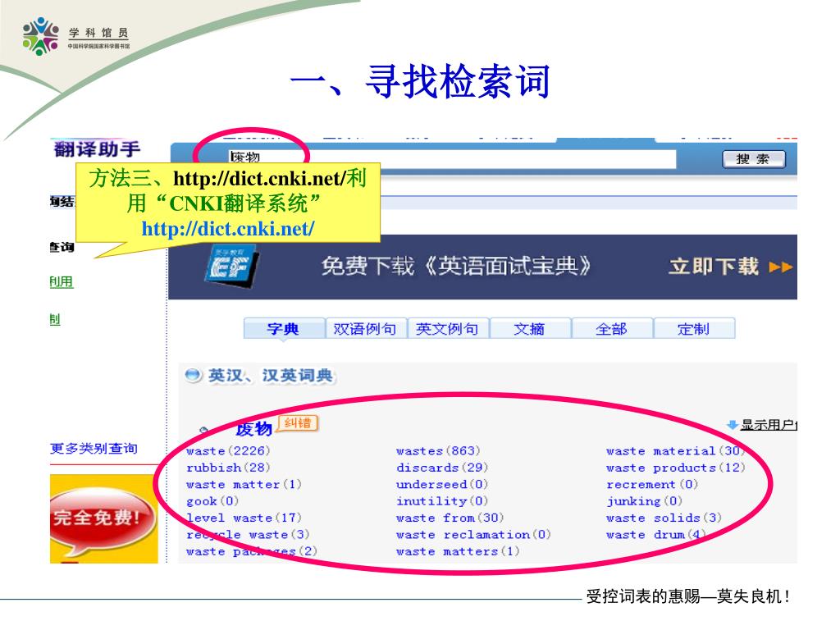Open the 定制 tab
This screenshot has width=840, height=630.
tap(694, 328)
